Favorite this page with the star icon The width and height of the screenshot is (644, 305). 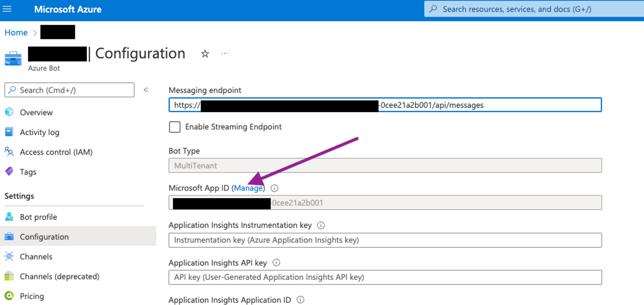click(205, 53)
